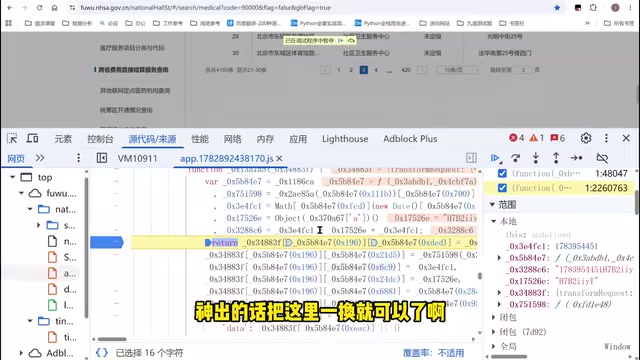Resume from the paused-in-debugger overlay
The width and height of the screenshot is (640, 360).
(340, 40)
